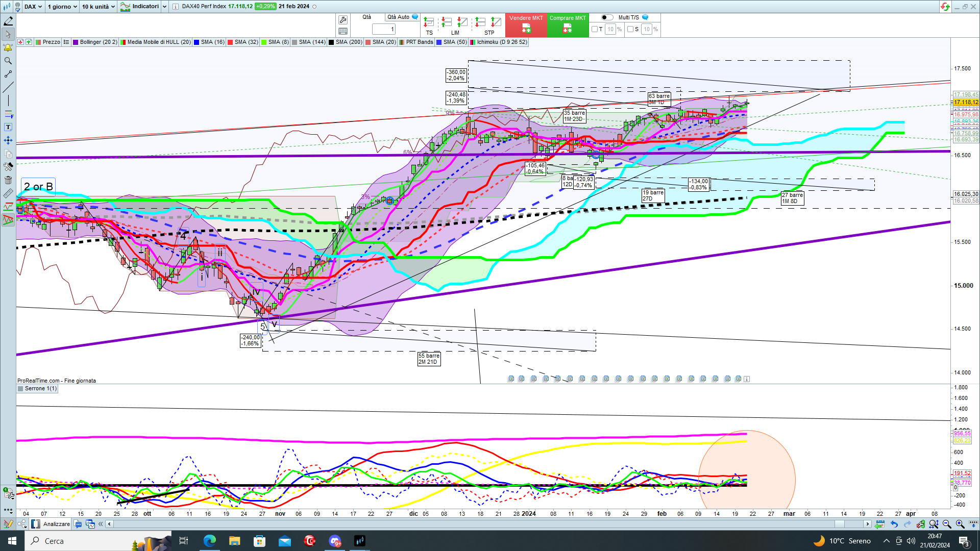Click the SMA (16) blue color swatch
The image size is (980, 551).
click(197, 42)
